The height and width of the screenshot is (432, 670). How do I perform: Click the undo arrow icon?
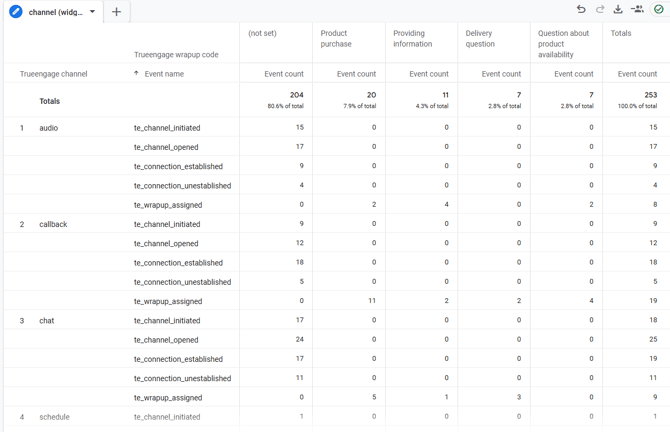pos(581,10)
